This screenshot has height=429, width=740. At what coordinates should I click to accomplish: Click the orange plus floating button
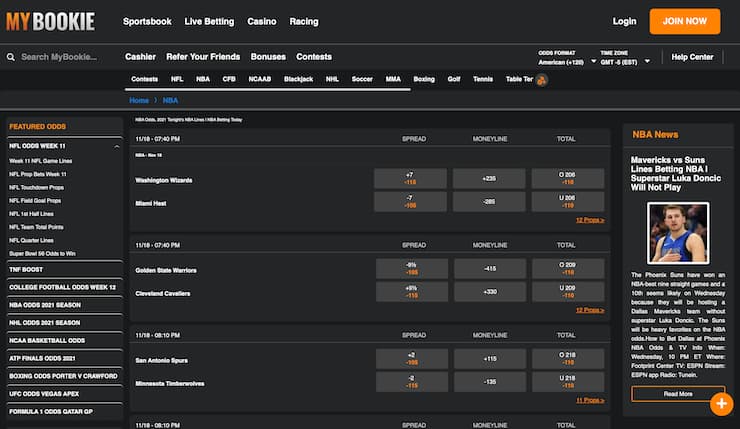(x=721, y=404)
